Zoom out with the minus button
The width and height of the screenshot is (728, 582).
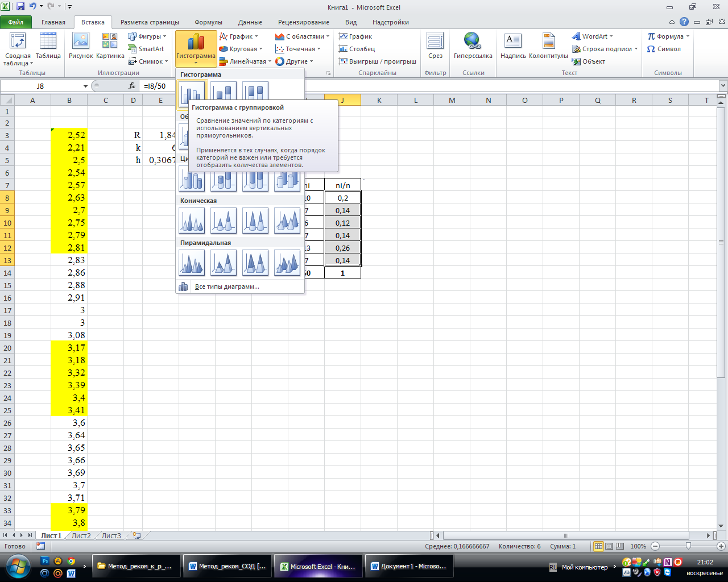655,546
